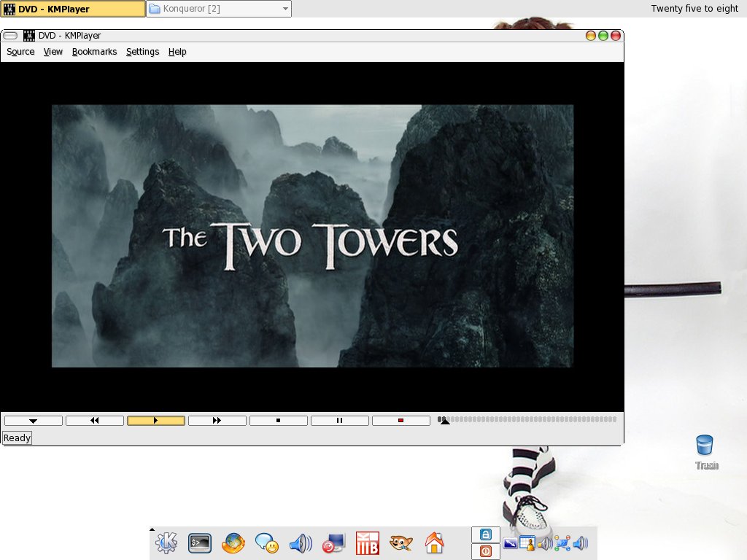Click the red record button

401,421
